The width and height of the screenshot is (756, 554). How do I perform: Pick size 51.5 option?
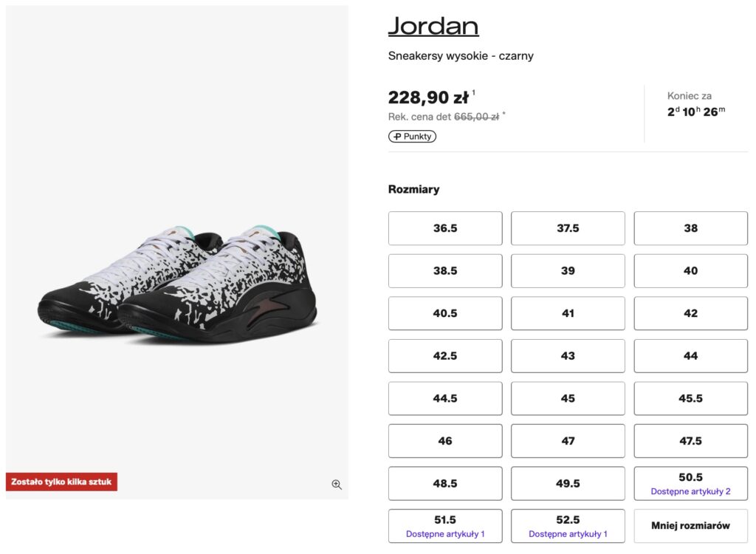pos(445,526)
